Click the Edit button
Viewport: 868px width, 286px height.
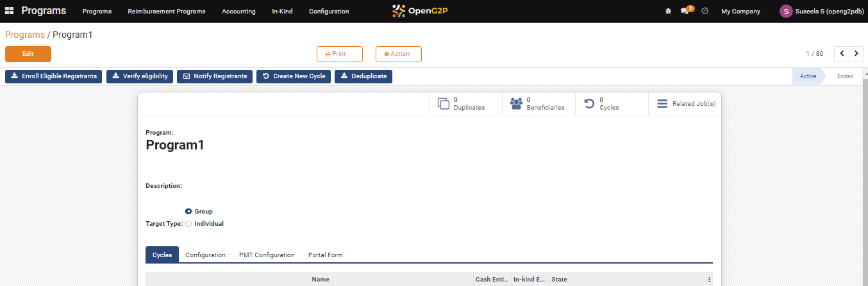pos(28,55)
